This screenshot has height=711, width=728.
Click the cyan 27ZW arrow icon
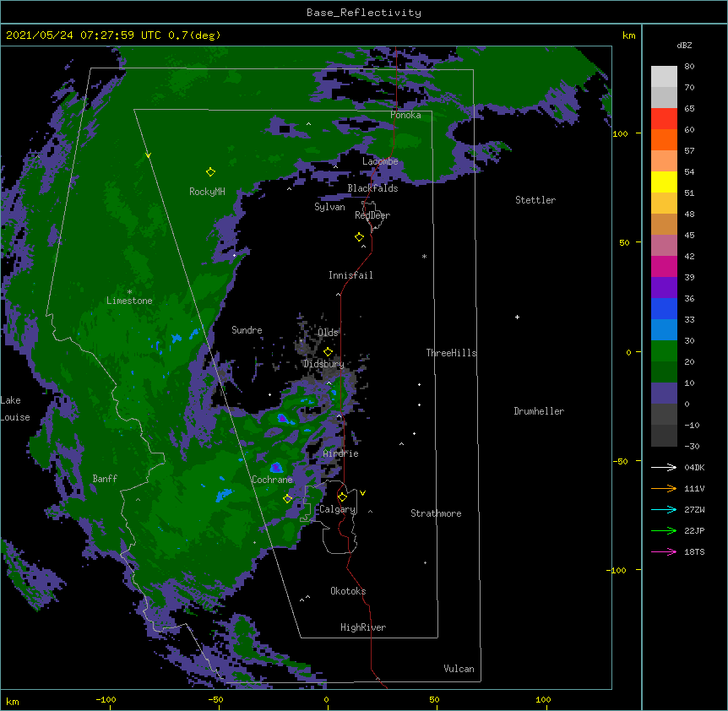click(664, 509)
